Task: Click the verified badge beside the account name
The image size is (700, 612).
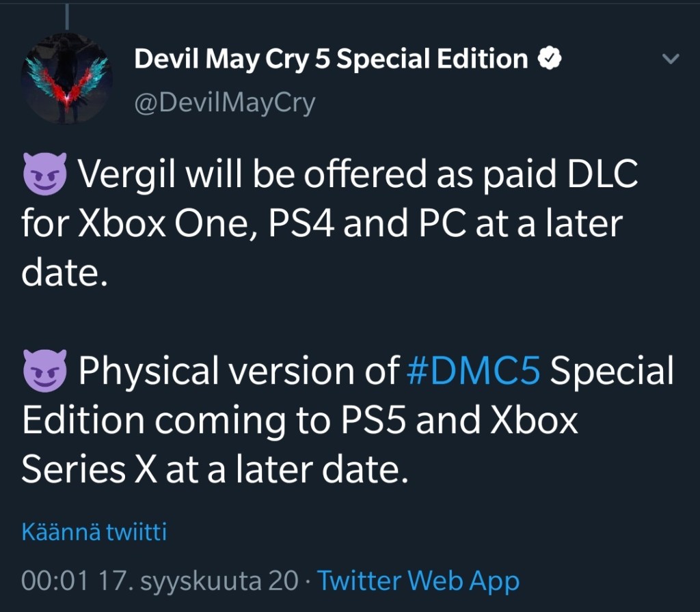Action: click(x=550, y=59)
